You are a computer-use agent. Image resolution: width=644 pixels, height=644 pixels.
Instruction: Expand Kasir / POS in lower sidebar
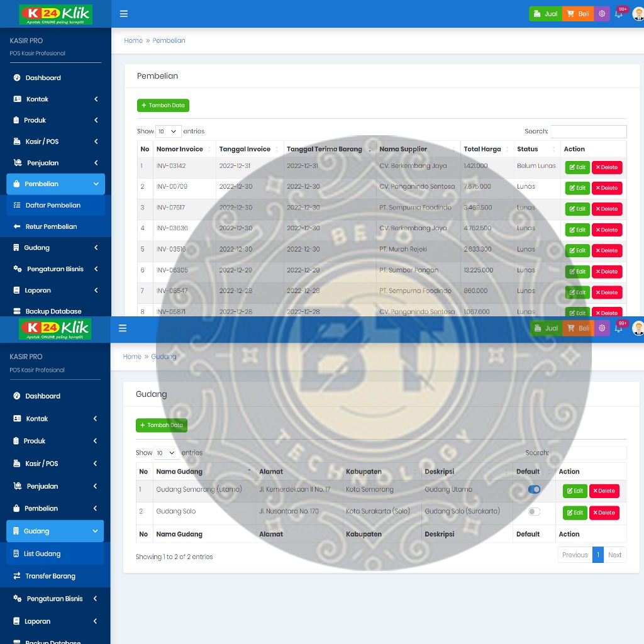(x=55, y=464)
